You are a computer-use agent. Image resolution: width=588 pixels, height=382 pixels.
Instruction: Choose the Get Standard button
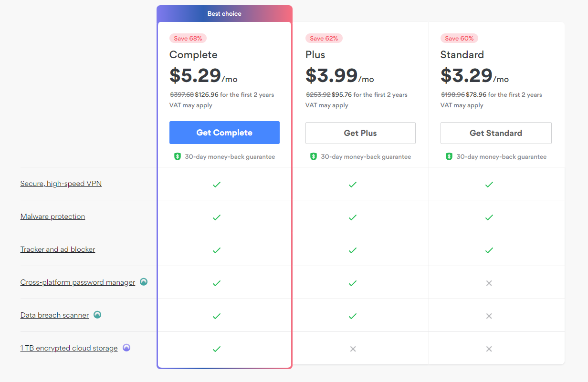(x=496, y=133)
